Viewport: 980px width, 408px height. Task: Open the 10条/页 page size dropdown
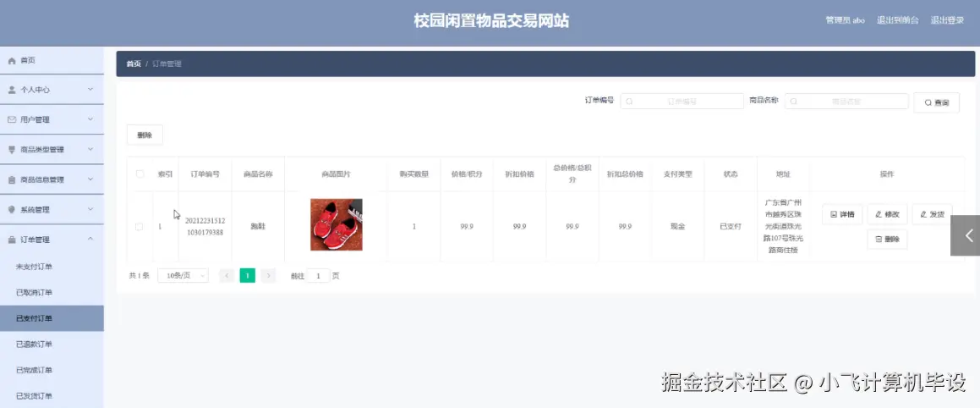pyautogui.click(x=183, y=276)
